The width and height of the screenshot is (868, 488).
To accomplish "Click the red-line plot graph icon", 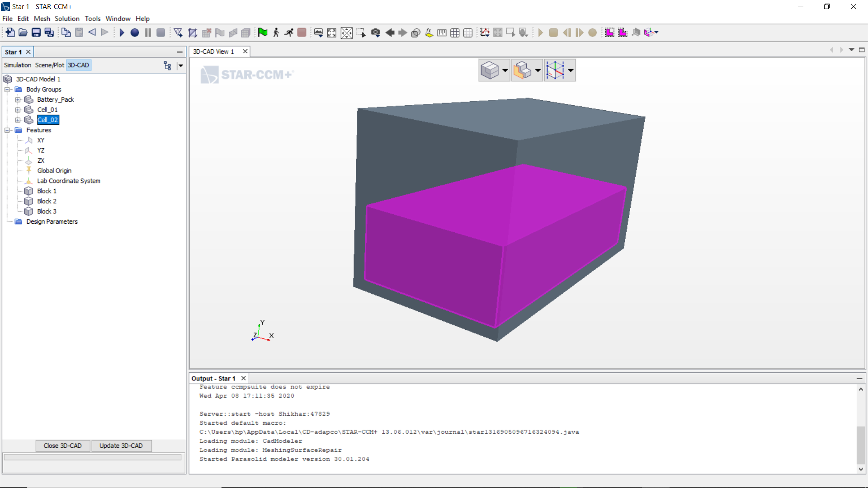I will click(485, 33).
